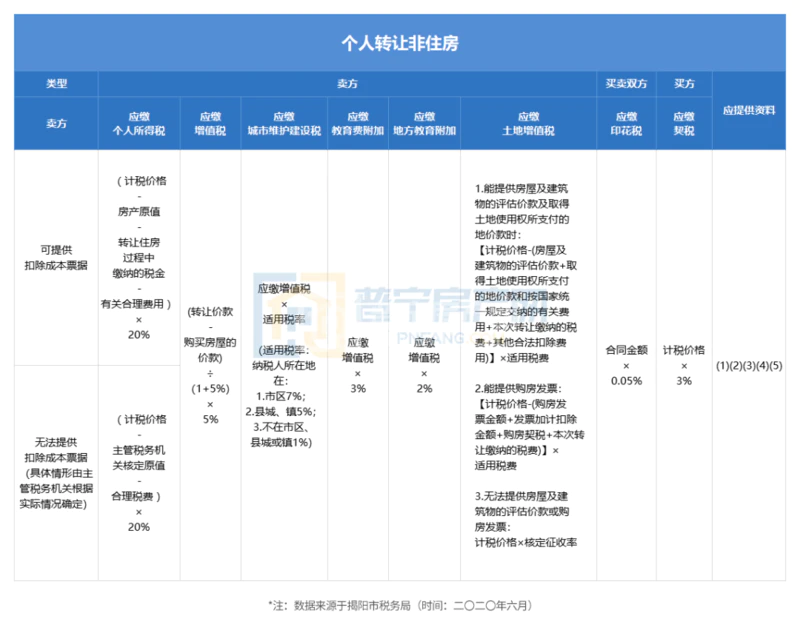This screenshot has height=630, width=800.
Task: Click the 个人转让非住房 title banner
Action: [400, 43]
